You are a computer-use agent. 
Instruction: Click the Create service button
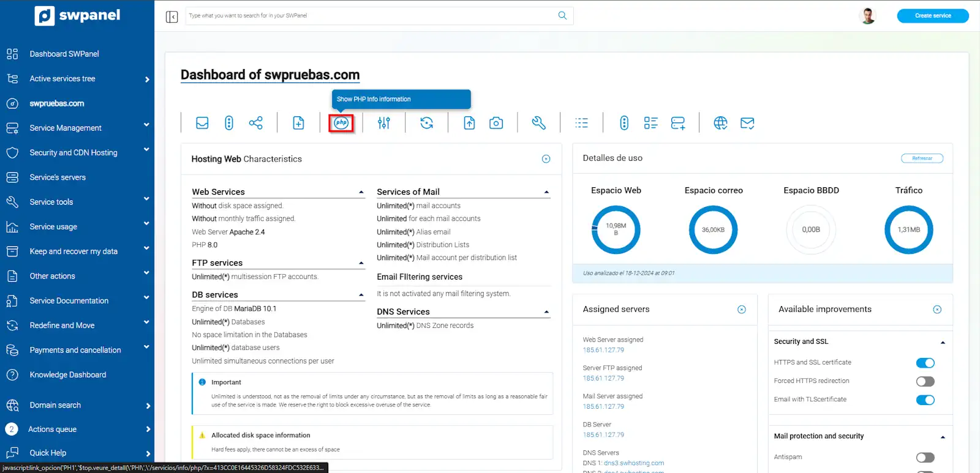click(x=933, y=16)
